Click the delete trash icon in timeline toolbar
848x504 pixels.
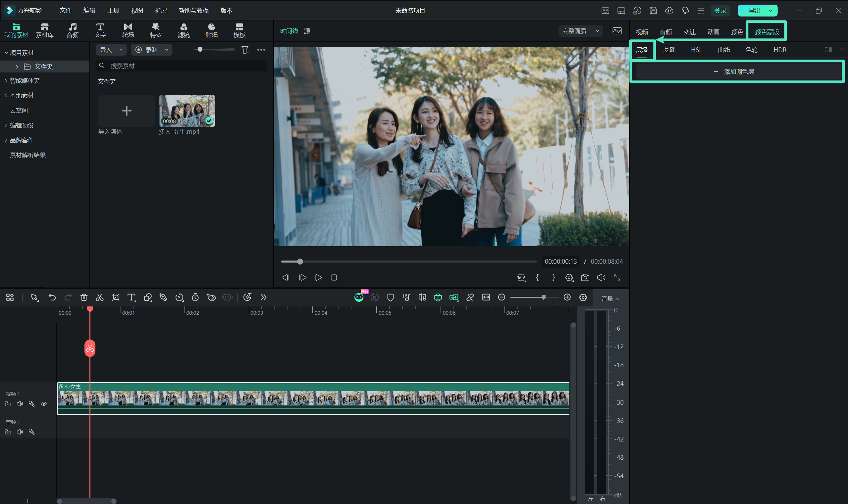pos(83,298)
